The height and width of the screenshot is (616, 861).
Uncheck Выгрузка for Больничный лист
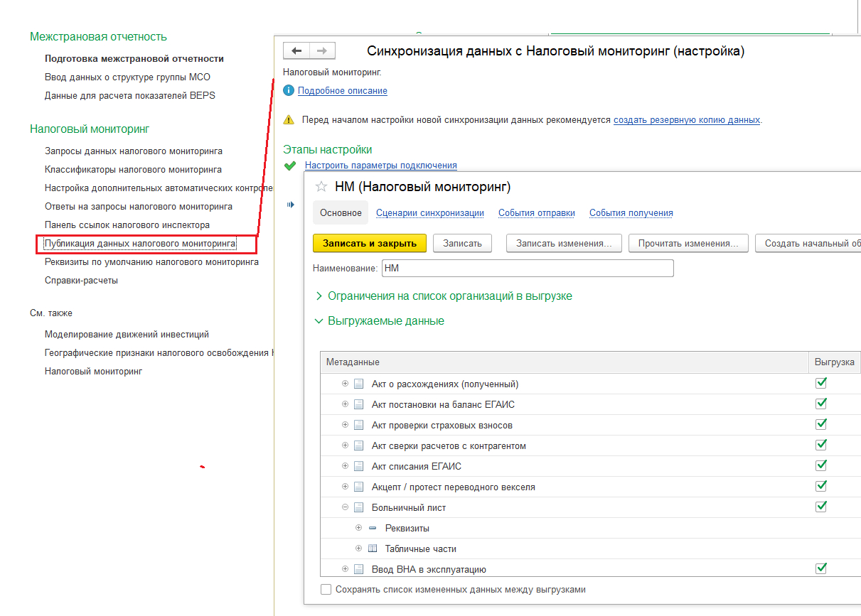pos(821,507)
